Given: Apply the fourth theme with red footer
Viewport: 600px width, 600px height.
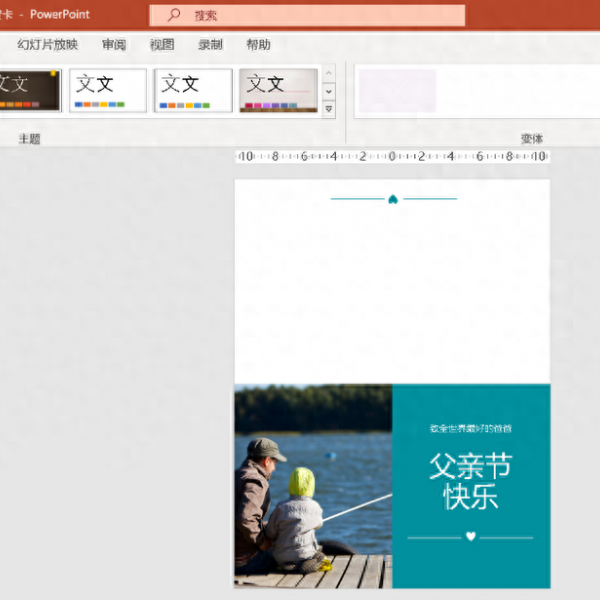Looking at the screenshot, I should [x=278, y=90].
